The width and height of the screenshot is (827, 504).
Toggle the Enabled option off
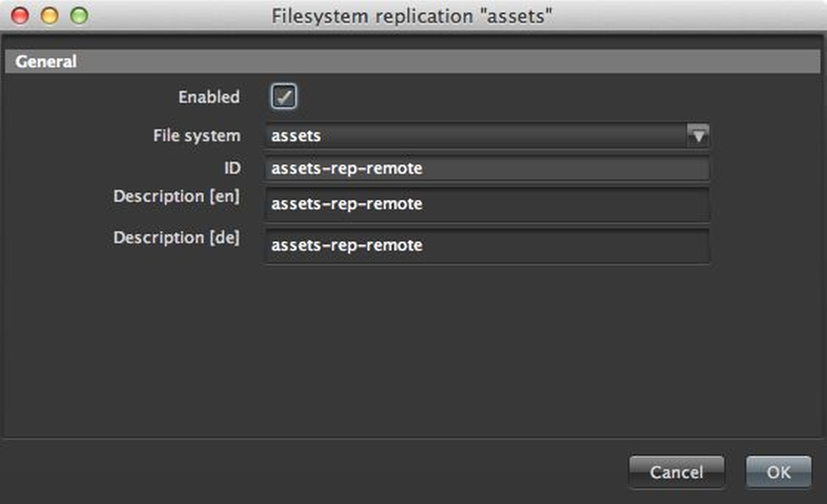pyautogui.click(x=284, y=96)
